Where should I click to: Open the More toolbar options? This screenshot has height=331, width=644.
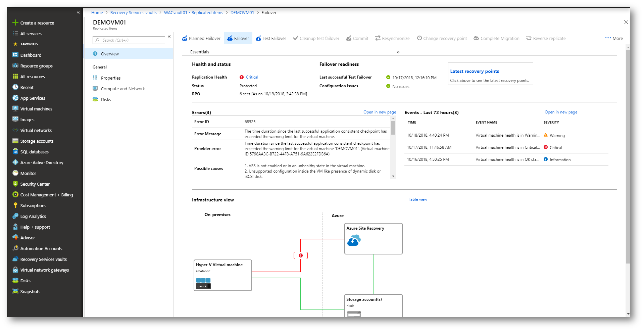point(614,38)
